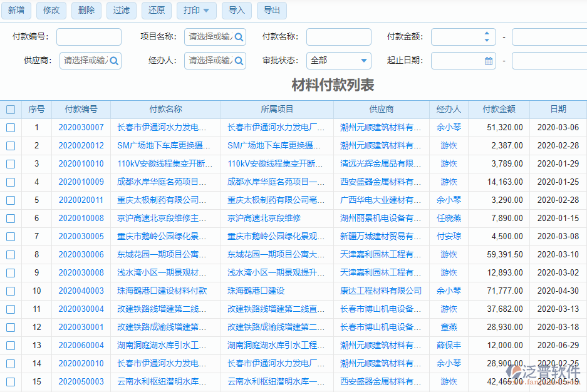Click the 项目名称 search magnifier icon
Viewport: 587px width, 392px height.
(x=239, y=36)
